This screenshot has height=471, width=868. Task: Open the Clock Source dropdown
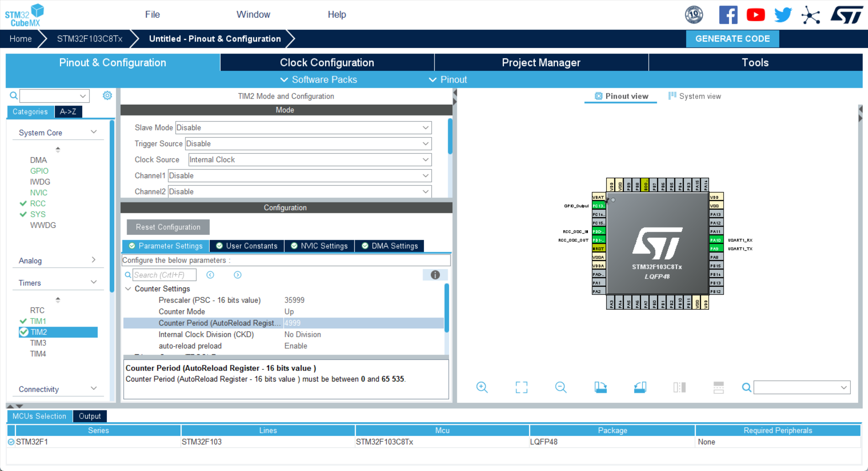pos(310,159)
